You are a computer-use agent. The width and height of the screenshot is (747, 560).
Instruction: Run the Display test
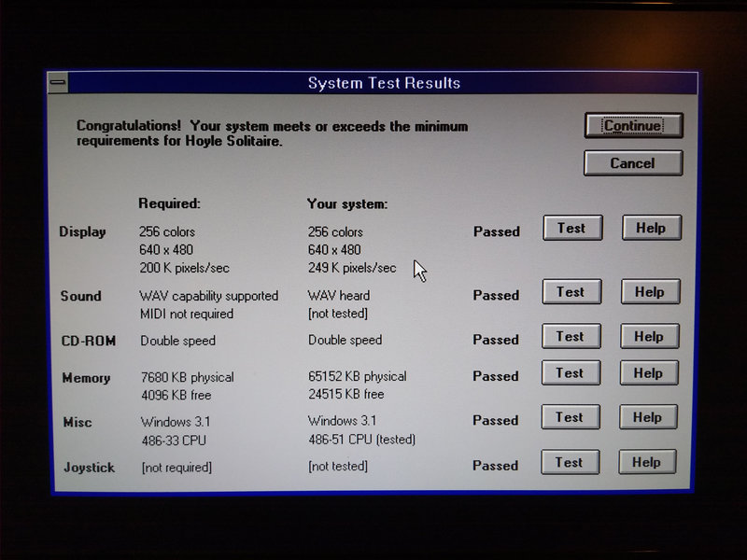[x=571, y=228]
